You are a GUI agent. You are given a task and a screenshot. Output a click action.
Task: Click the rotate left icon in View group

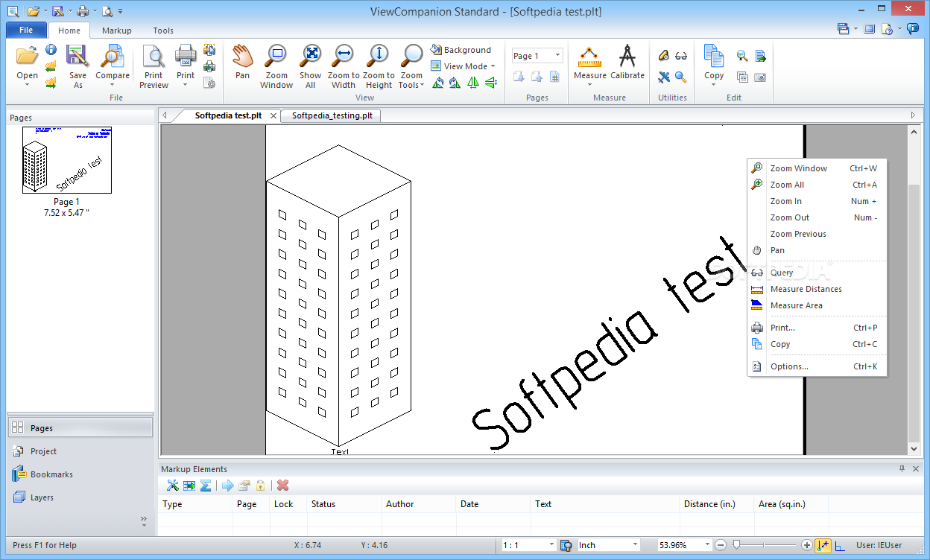pos(437,83)
